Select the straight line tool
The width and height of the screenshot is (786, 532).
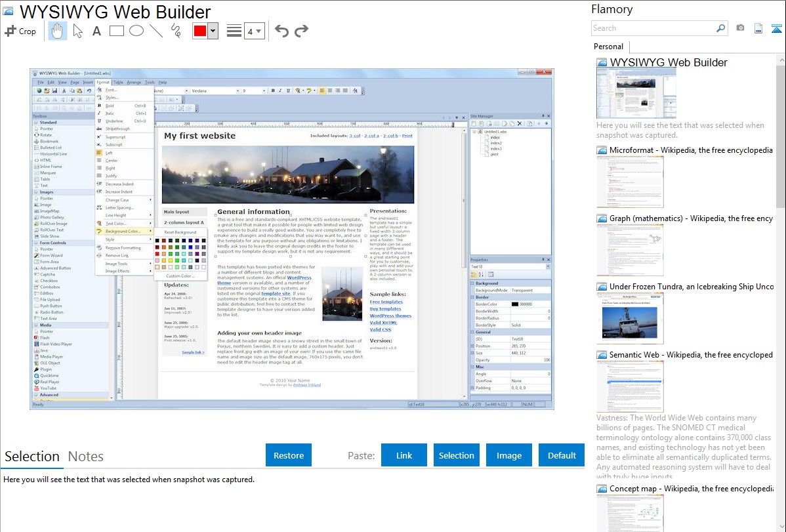click(x=156, y=31)
